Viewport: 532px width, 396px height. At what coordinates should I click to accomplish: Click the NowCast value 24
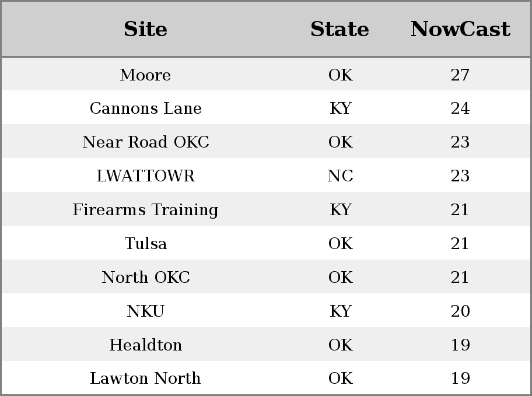460,108
